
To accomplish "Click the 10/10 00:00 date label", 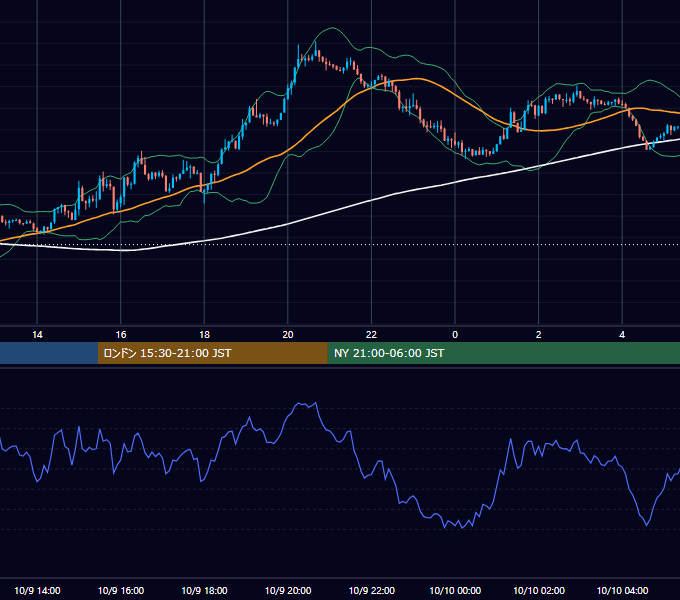I will 455,590.
